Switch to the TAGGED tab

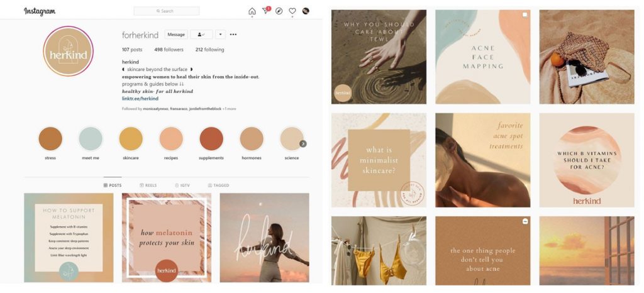(x=218, y=185)
